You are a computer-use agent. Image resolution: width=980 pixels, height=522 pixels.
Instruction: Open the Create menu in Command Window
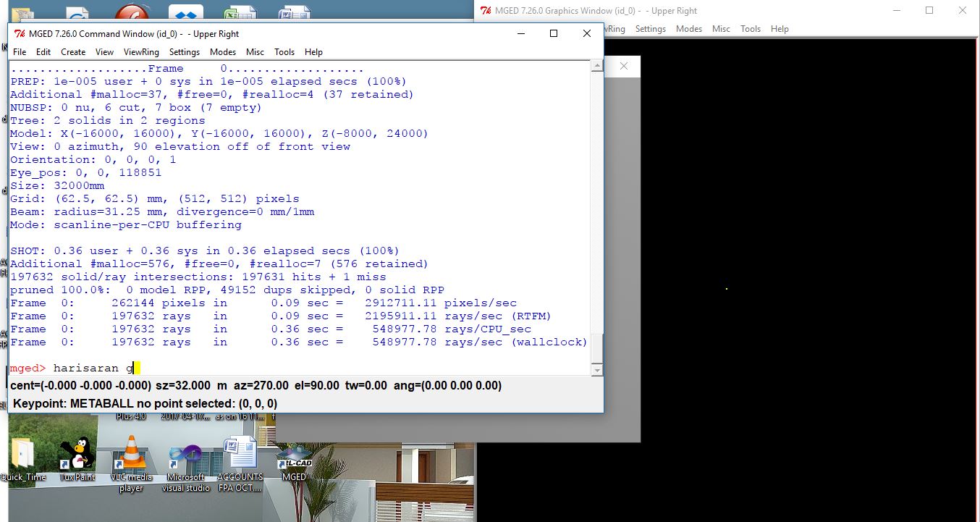[x=73, y=52]
